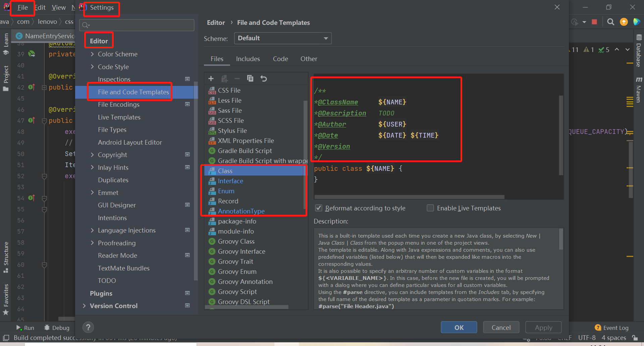
Task: Select File Encodings in settings tree
Action: [x=118, y=104]
